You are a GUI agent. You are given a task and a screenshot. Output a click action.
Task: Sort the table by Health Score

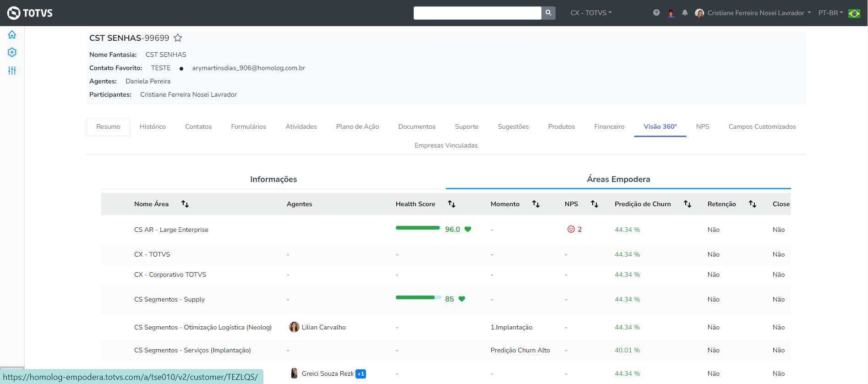tap(452, 204)
